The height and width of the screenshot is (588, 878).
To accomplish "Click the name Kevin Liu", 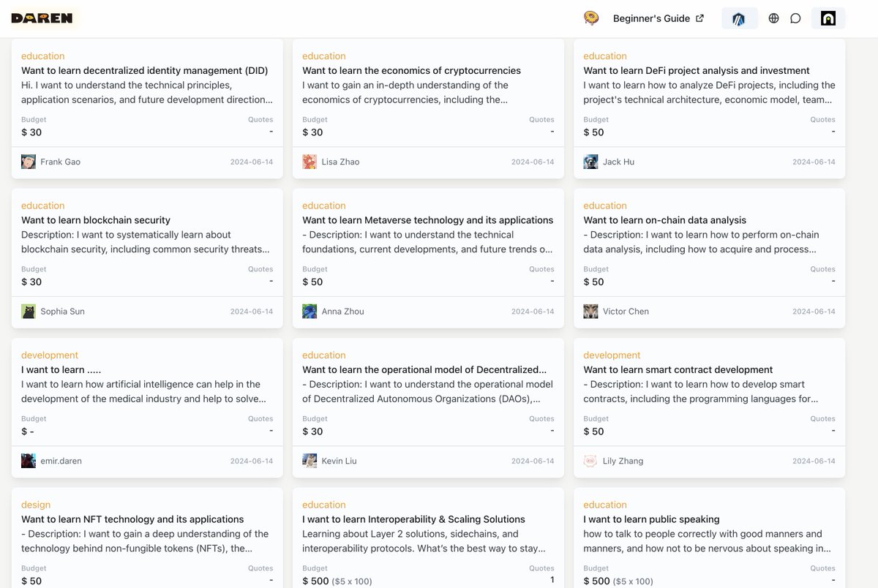I will coord(339,461).
